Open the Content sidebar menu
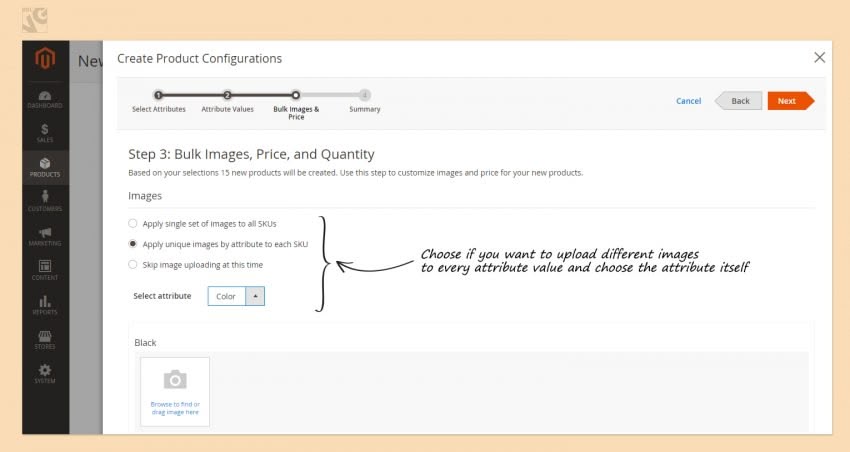Screen dimensions: 850x452 pos(45,270)
